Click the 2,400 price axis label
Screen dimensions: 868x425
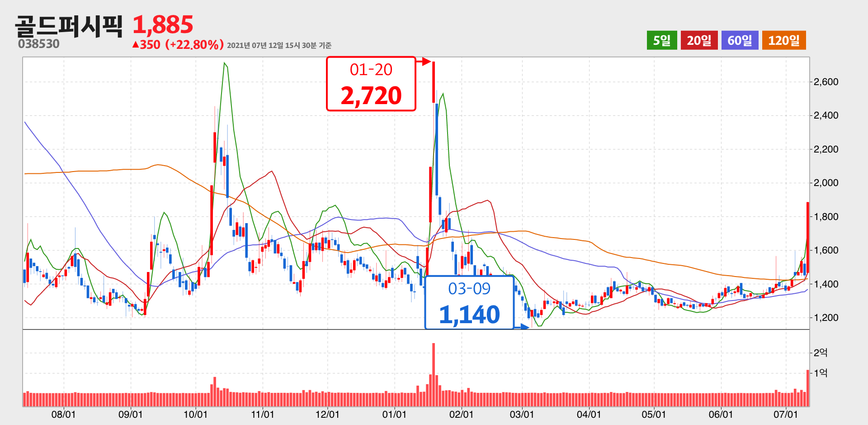coord(826,115)
